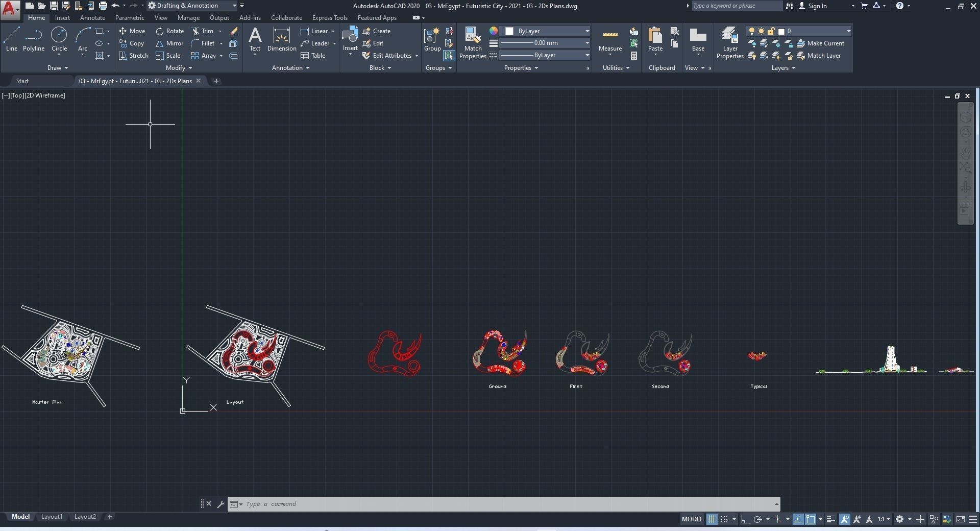Open the lineweight 0.00 mm dropdown
980x531 pixels.
point(545,43)
